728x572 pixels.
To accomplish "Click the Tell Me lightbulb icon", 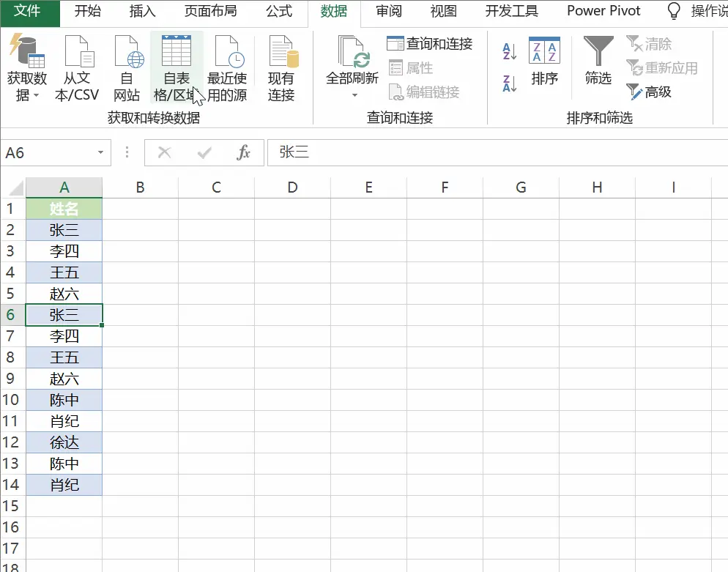I will coord(674,11).
